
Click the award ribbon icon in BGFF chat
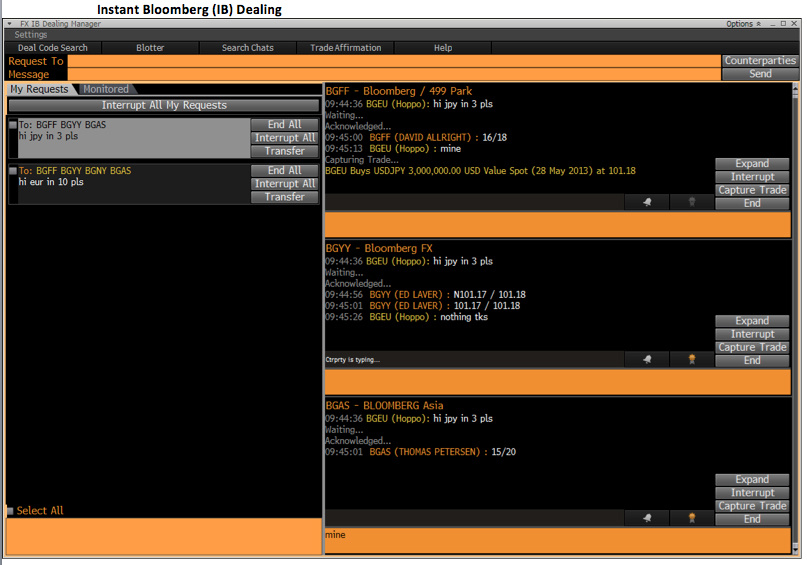click(x=691, y=202)
